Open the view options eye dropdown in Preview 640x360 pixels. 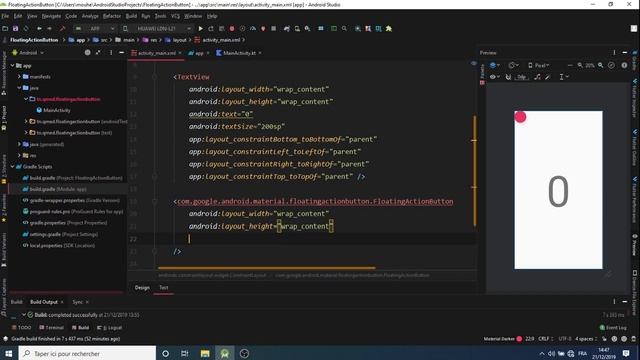coord(495,77)
